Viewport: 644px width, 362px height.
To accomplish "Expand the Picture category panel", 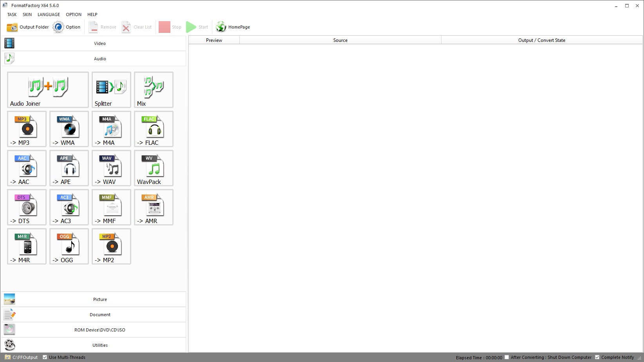I will pos(94,299).
